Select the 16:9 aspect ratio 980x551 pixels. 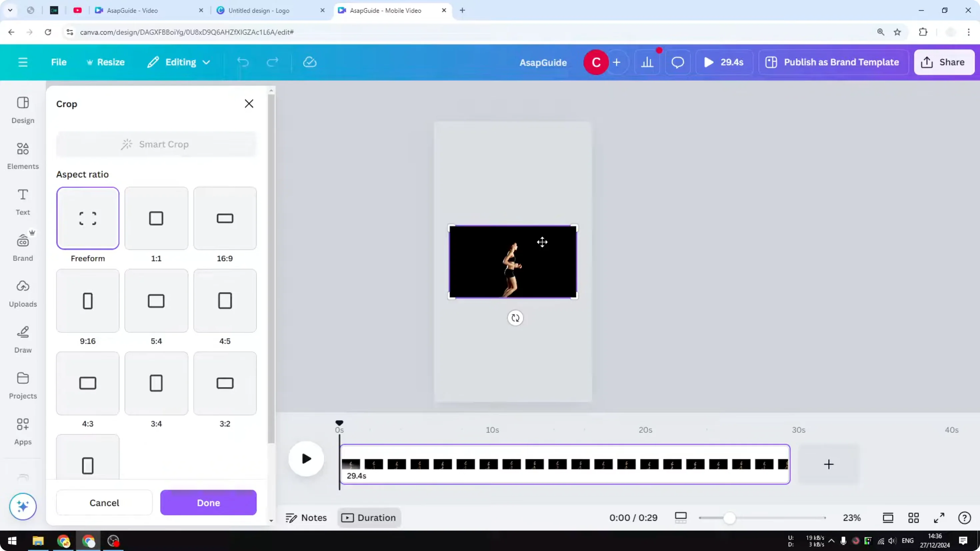pyautogui.click(x=224, y=218)
